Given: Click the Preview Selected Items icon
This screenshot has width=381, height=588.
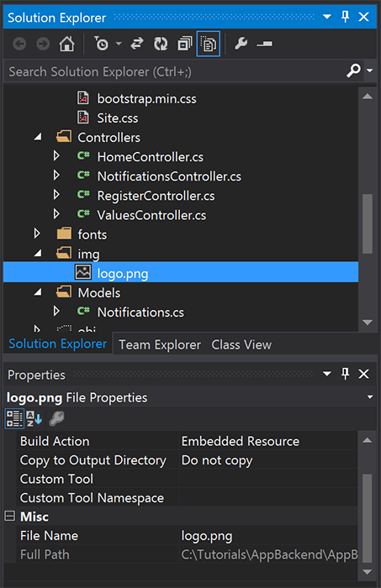Looking at the screenshot, I should click(x=265, y=44).
